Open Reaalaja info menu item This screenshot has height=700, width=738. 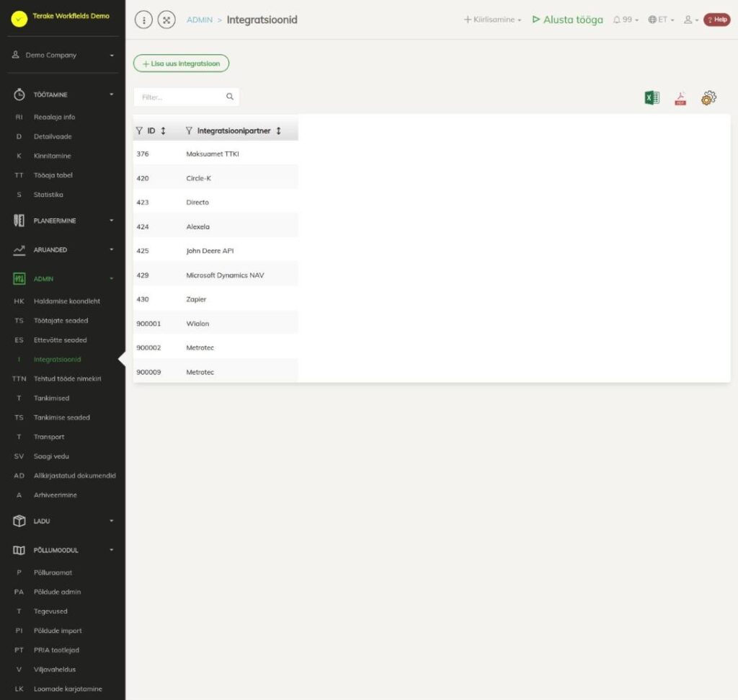coord(54,118)
